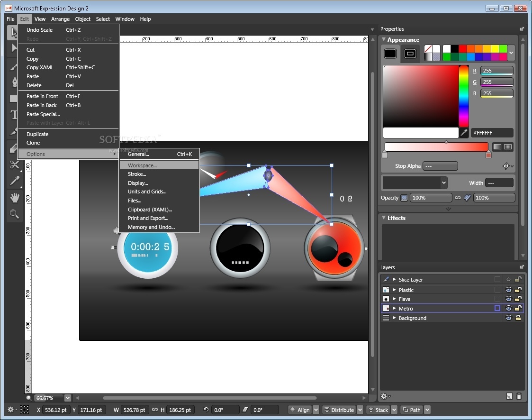This screenshot has width=532, height=420.
Task: Select the Pen tool in toolbox
Action: pos(14,82)
